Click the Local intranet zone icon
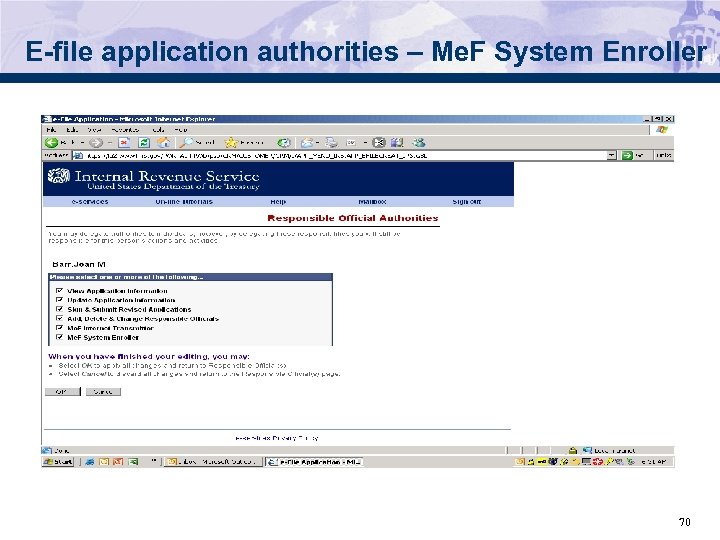Image resolution: width=720 pixels, height=540 pixels. click(587, 450)
